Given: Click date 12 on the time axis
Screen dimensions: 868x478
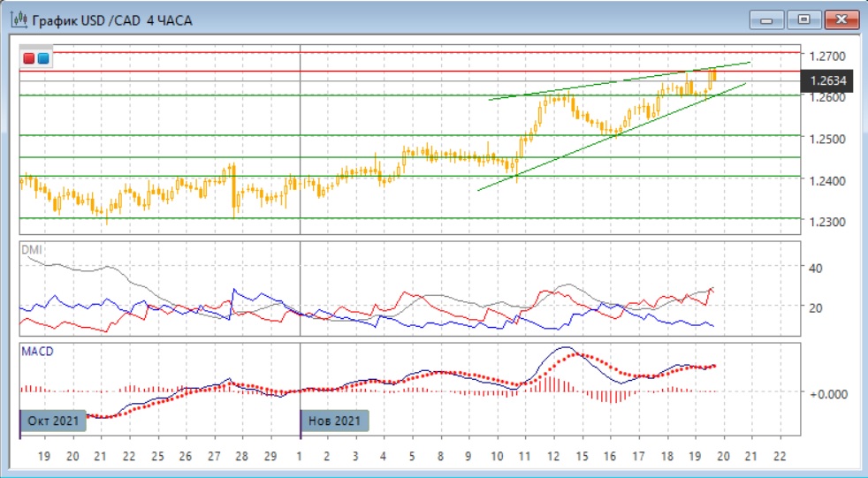Looking at the screenshot, I should tap(553, 456).
